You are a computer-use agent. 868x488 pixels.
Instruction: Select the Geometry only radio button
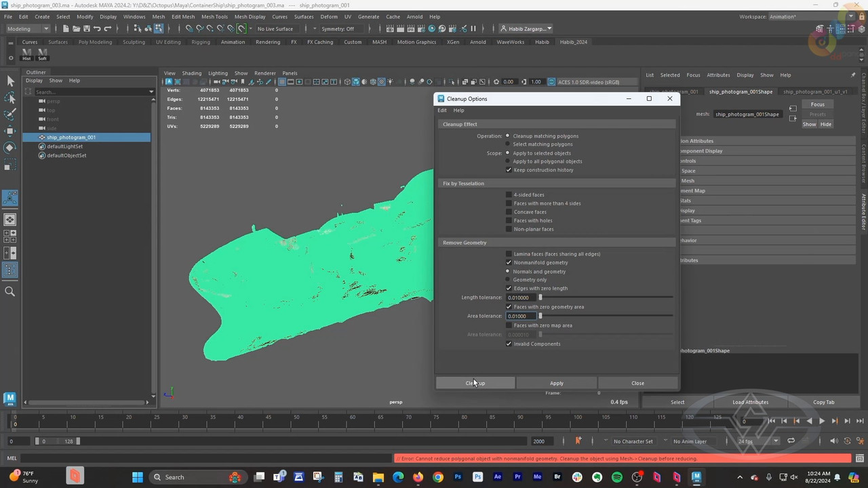coord(507,280)
